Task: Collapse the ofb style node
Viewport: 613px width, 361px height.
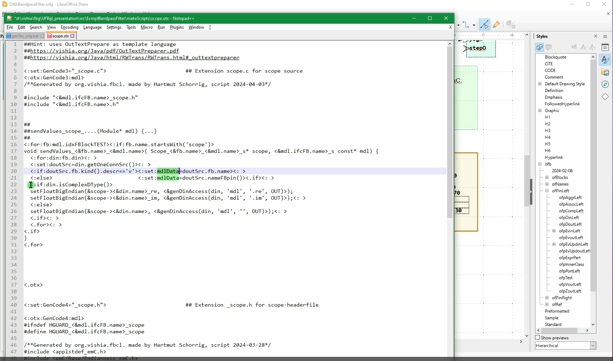Action: pos(540,164)
